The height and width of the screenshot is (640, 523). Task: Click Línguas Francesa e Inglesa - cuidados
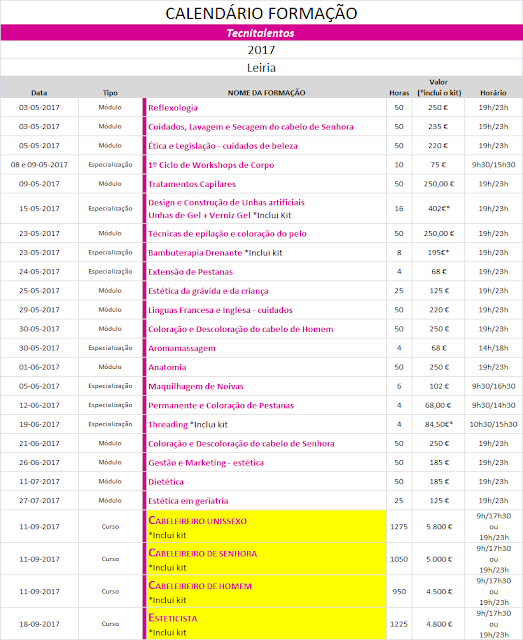click(220, 310)
